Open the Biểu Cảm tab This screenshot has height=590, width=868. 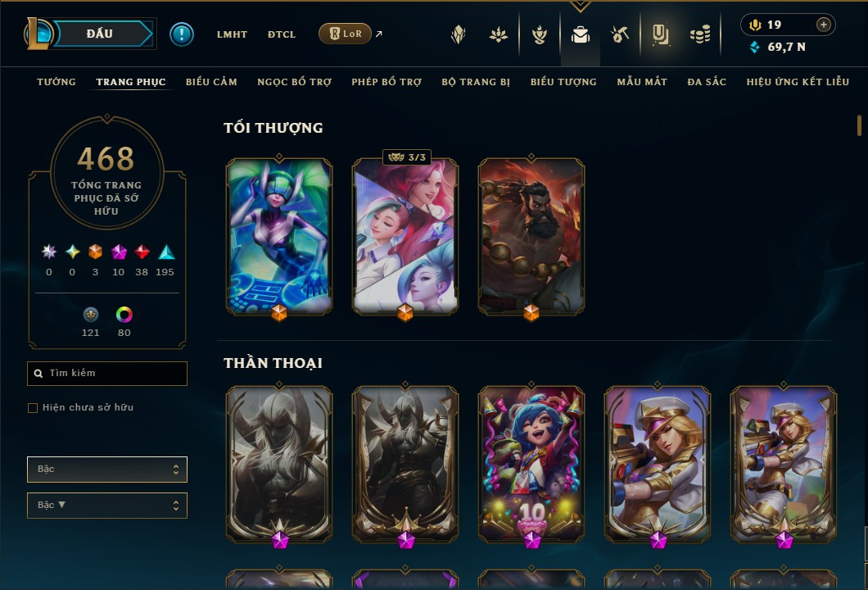coord(211,82)
